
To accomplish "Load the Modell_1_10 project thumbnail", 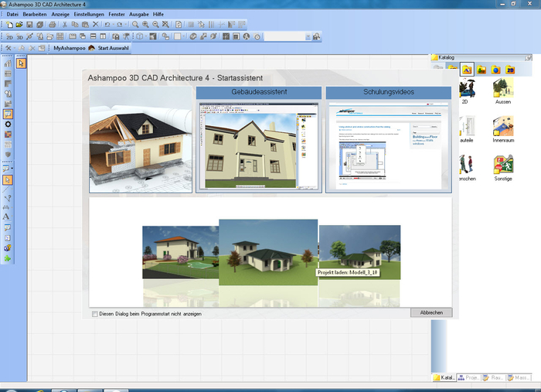I will [x=359, y=255].
